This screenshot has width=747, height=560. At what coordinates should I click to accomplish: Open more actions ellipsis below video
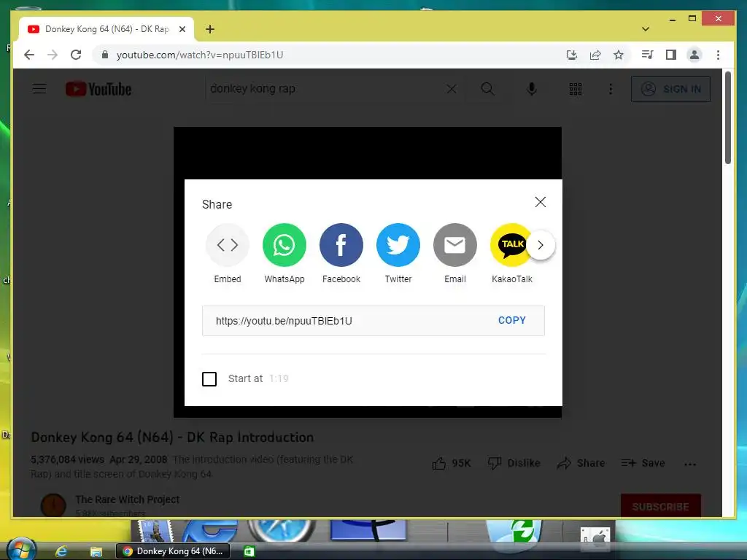(690, 464)
